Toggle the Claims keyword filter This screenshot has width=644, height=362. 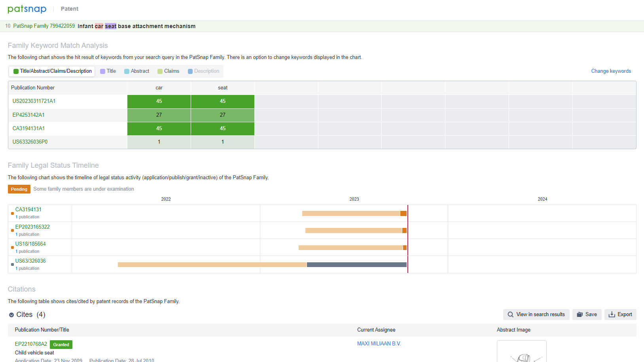point(169,71)
